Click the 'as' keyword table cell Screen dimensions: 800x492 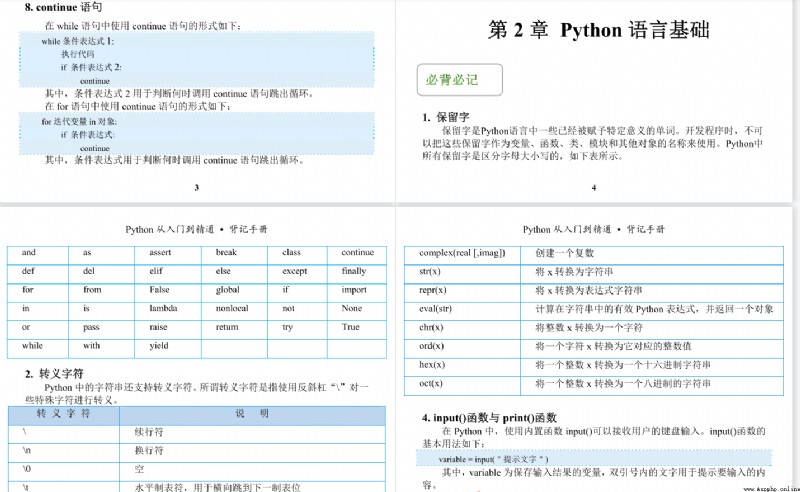click(x=102, y=256)
